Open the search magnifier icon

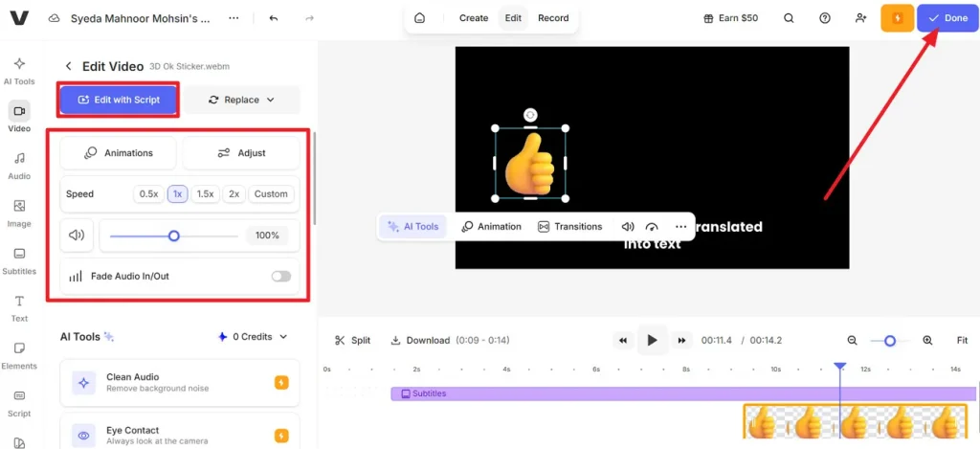[x=789, y=18]
